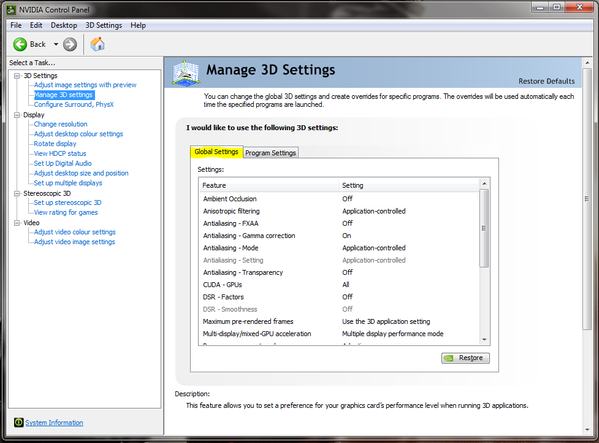Select the Ambient Occlusion row
Viewport: 599px width, 443px height.
[x=339, y=199]
